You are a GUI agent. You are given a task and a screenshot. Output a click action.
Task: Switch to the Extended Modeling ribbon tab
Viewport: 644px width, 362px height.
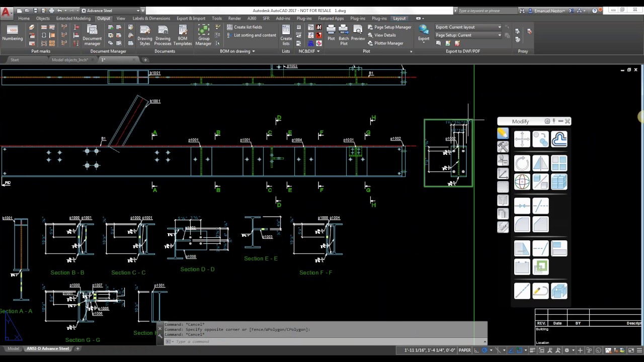(x=73, y=19)
